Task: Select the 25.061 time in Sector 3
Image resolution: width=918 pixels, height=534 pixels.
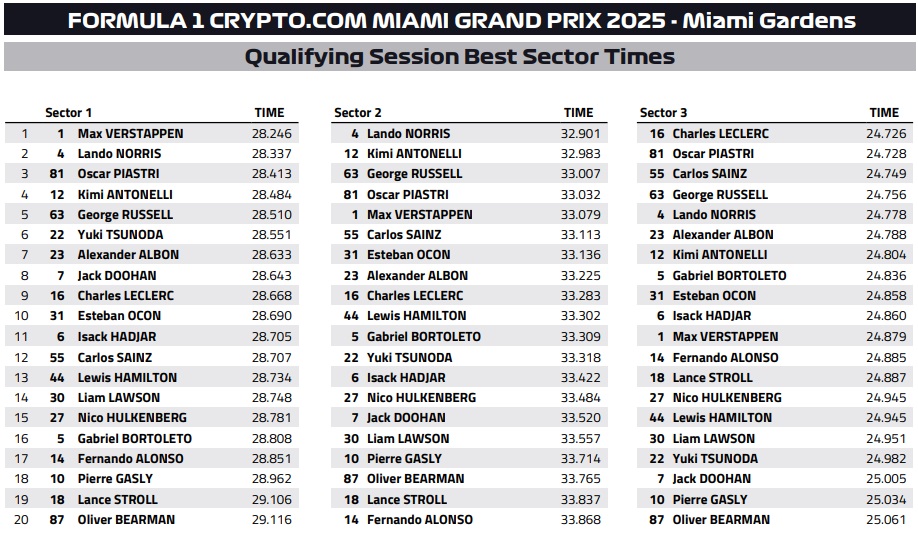Action: 886,519
